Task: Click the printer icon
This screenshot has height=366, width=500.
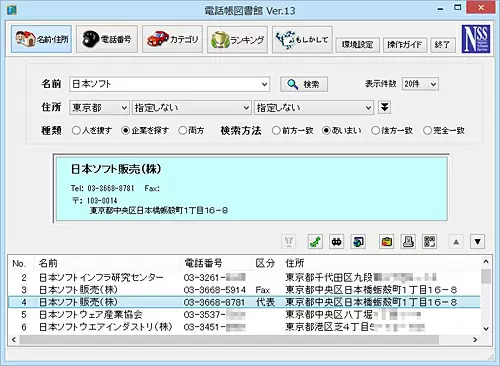Action: click(408, 242)
